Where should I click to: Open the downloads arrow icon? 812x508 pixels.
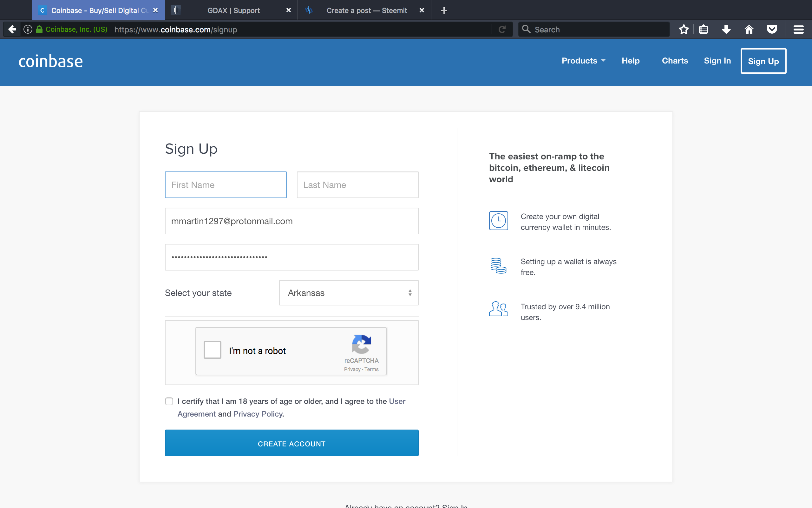pyautogui.click(x=726, y=30)
